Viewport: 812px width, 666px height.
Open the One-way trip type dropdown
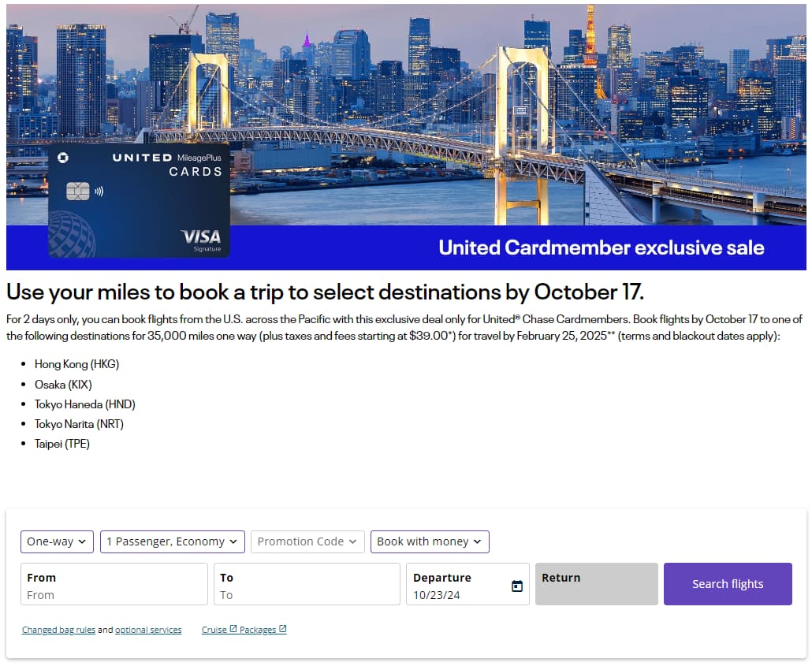pos(58,541)
